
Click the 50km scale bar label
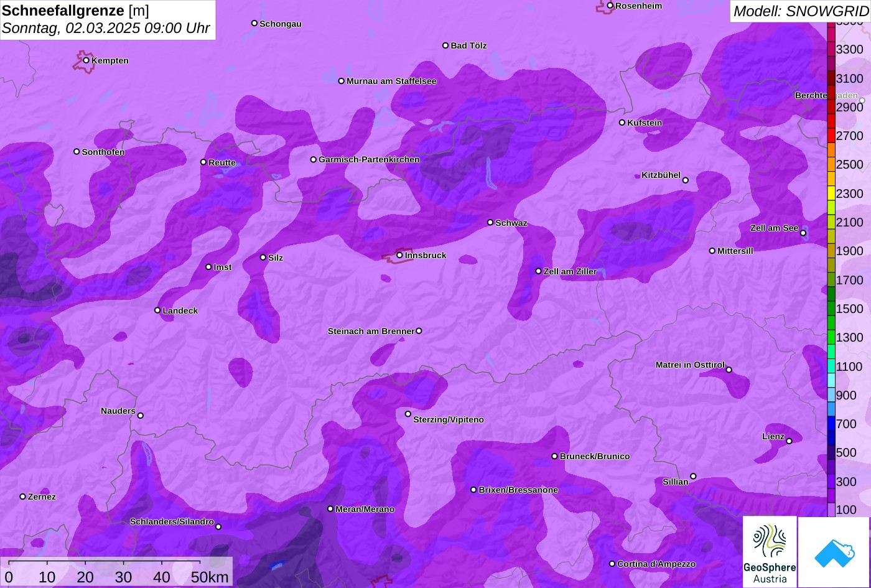(x=210, y=577)
